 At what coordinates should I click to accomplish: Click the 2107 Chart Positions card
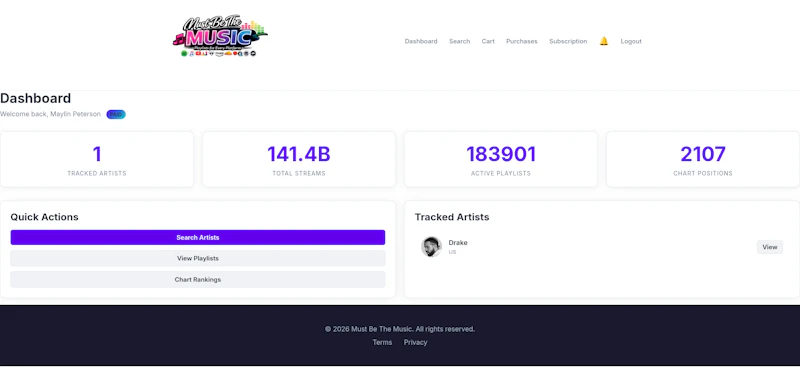coord(703,159)
